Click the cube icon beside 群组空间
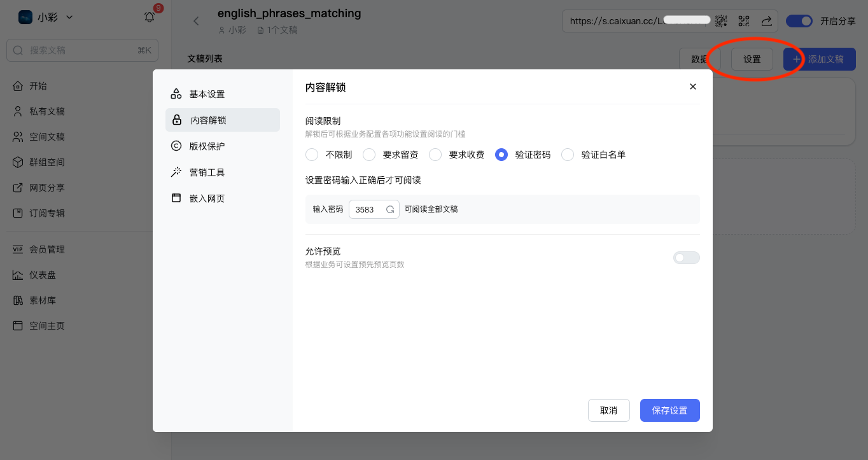868x460 pixels. pos(18,162)
